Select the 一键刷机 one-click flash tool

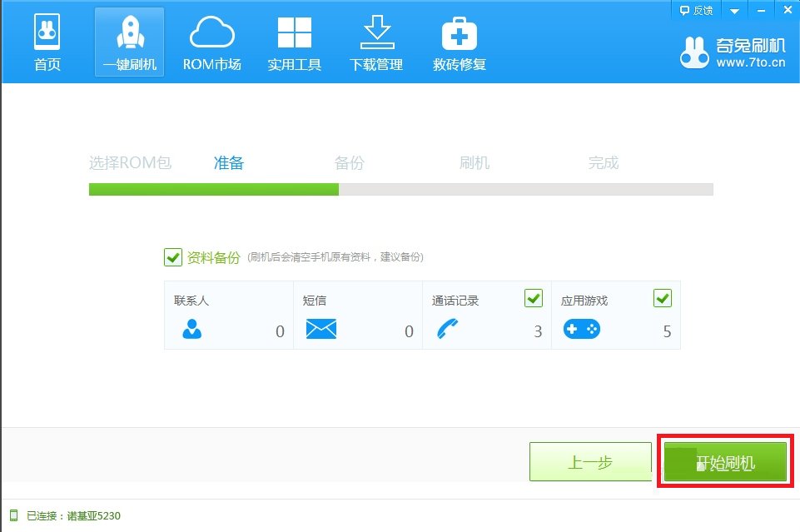click(x=129, y=40)
